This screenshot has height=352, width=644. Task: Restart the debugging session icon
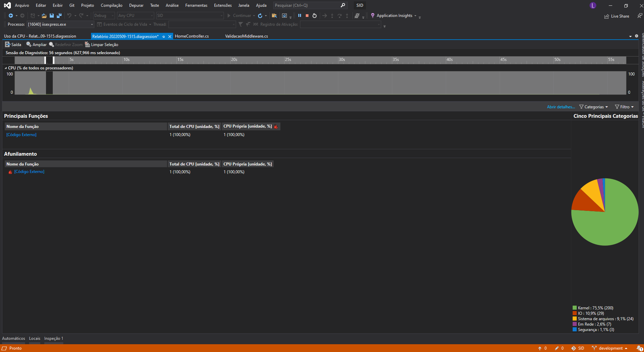pos(315,16)
